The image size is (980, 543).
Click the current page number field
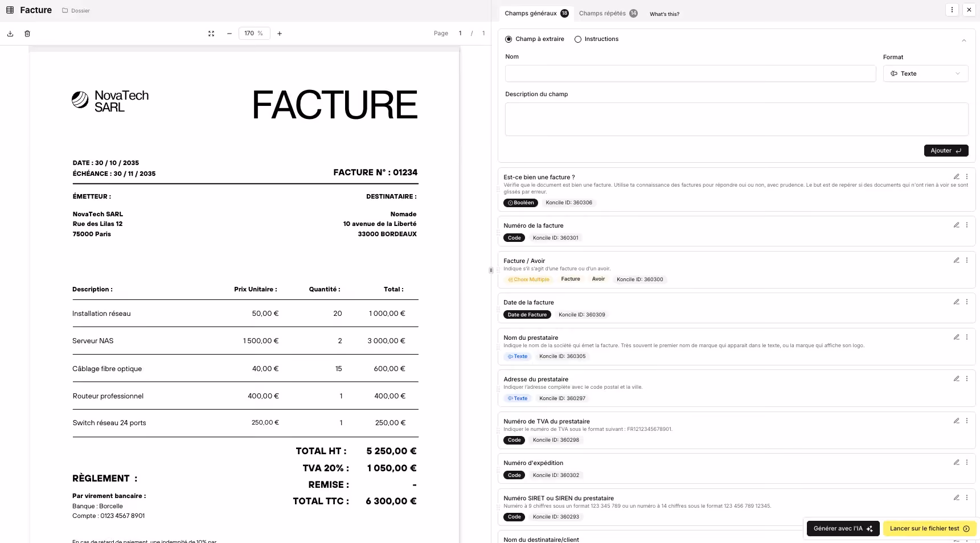pyautogui.click(x=460, y=34)
